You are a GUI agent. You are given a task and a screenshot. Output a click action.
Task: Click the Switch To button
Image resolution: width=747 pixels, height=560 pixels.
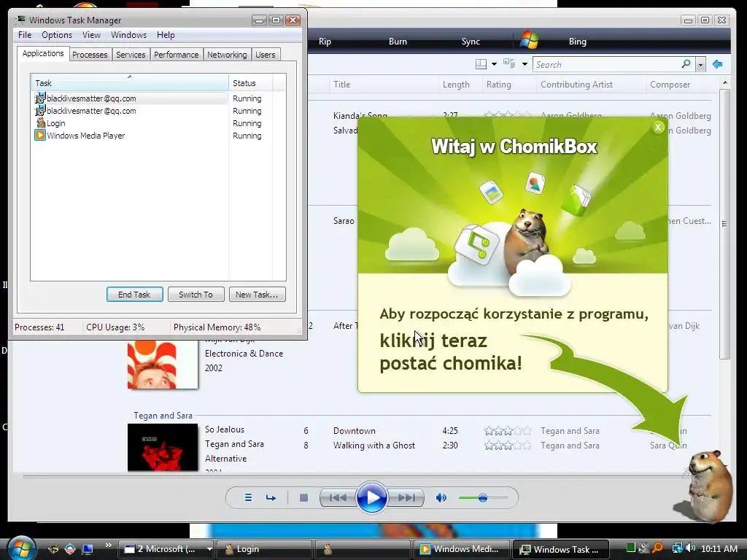point(196,295)
